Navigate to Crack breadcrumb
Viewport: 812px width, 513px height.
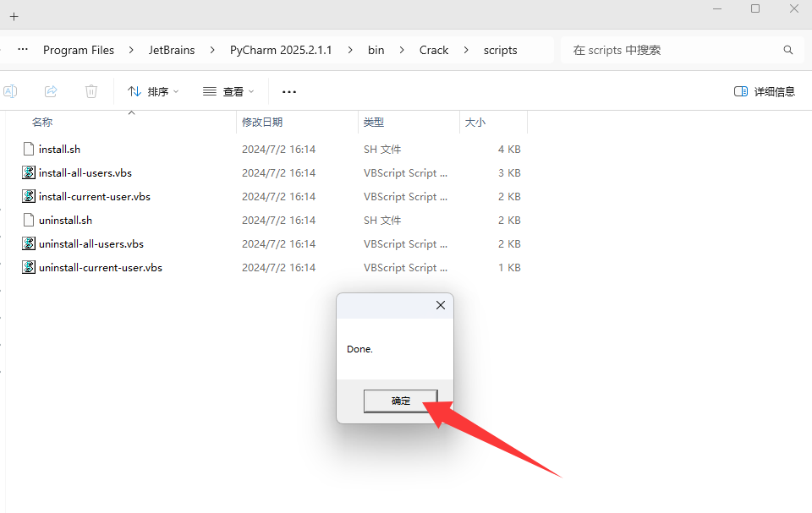pos(434,50)
